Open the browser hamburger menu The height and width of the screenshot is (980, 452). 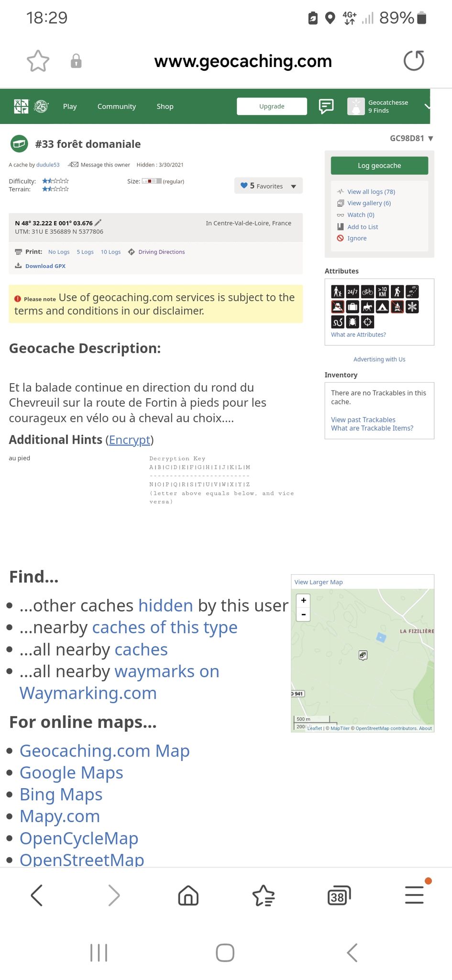414,895
